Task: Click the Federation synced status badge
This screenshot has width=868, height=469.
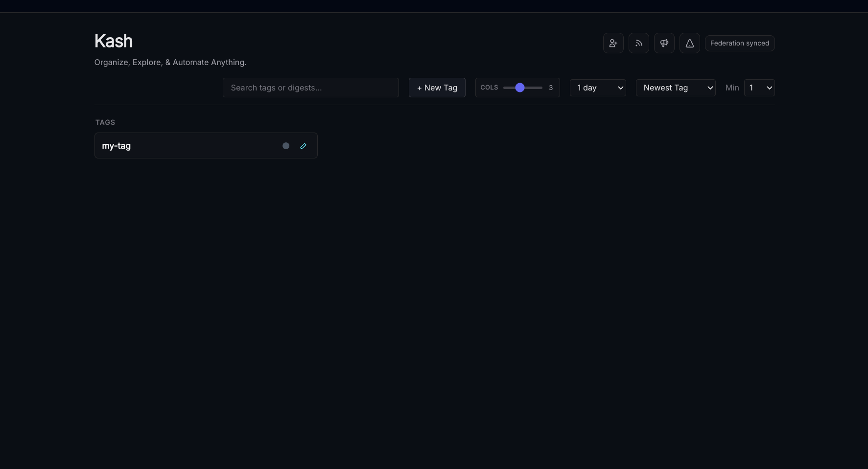Action: [x=739, y=43]
